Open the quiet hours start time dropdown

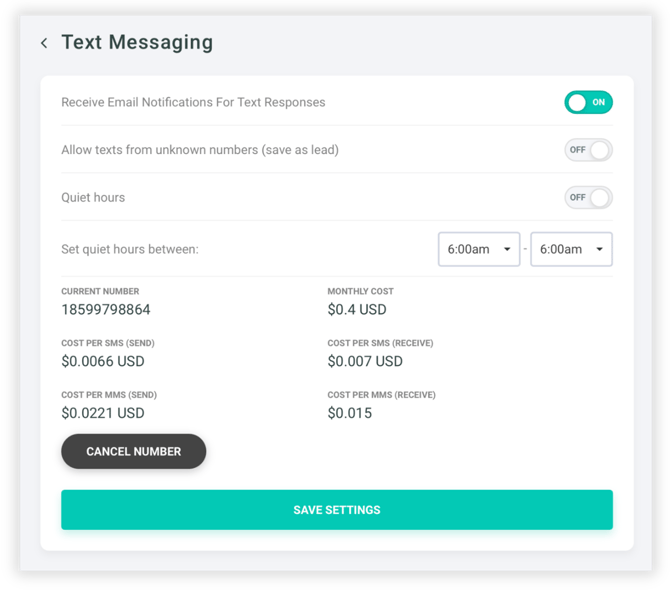[479, 249]
